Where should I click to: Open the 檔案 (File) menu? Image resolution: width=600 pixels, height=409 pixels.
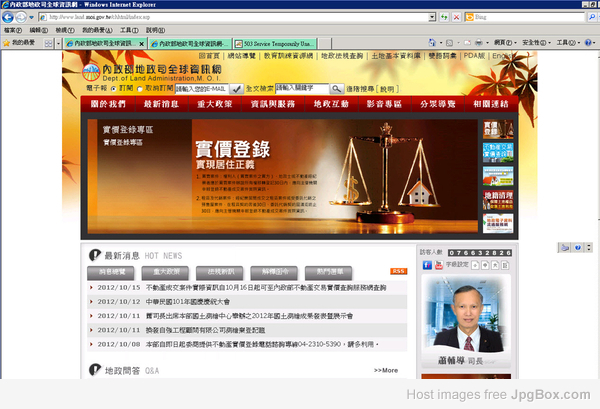coord(13,30)
